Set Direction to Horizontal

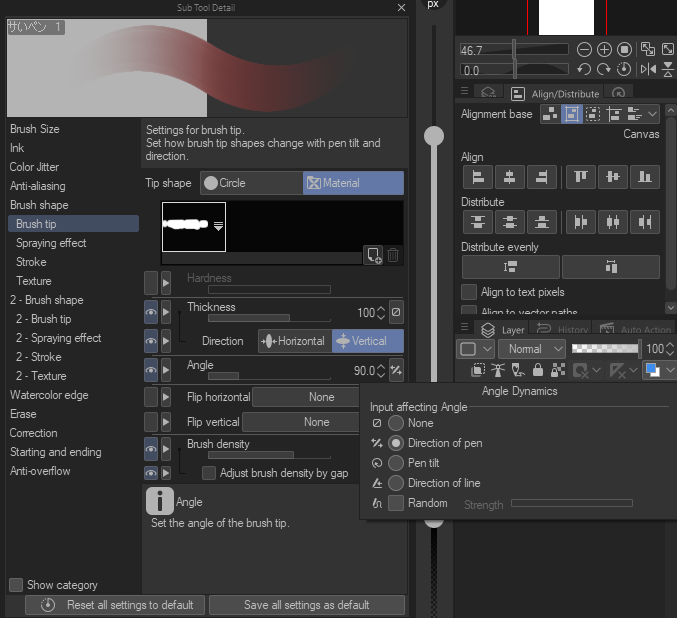pos(295,341)
